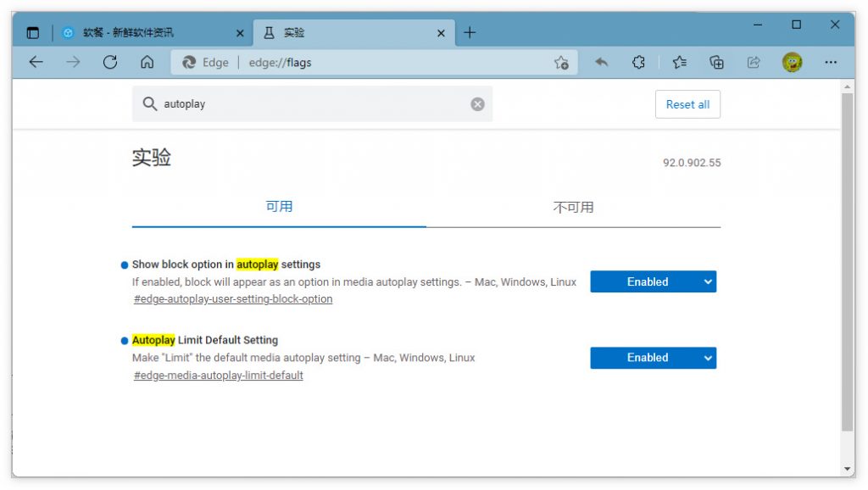Open the user profile avatar

coord(792,62)
